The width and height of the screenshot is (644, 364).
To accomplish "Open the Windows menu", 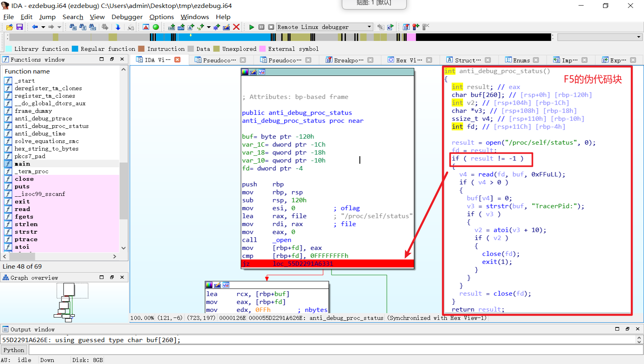I will point(195,17).
